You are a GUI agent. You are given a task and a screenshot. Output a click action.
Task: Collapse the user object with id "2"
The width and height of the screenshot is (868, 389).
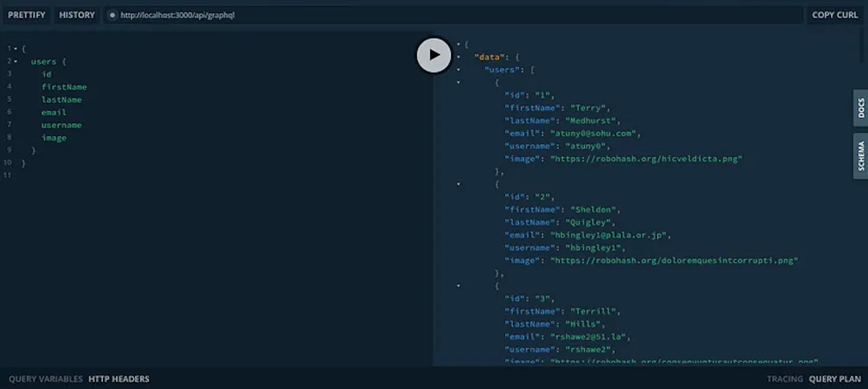coord(458,184)
